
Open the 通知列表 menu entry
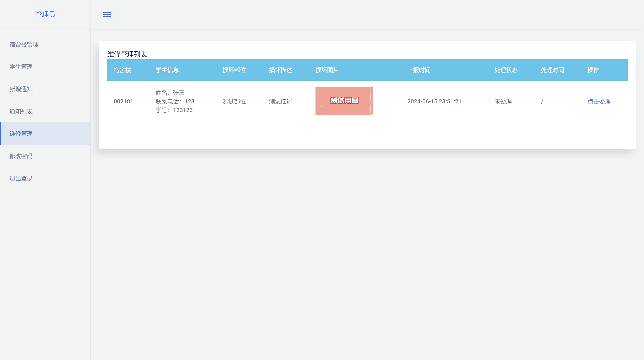(x=21, y=111)
